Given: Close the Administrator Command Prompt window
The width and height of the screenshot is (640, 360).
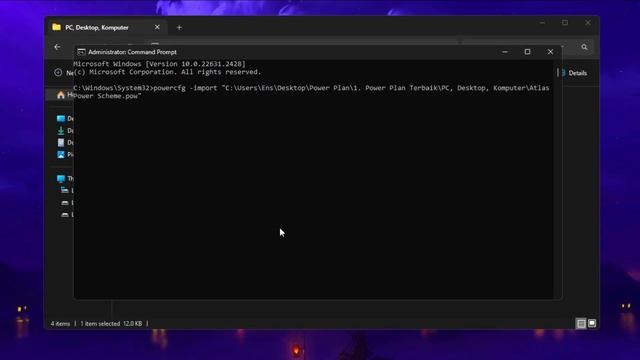Looking at the screenshot, I should pos(550,52).
